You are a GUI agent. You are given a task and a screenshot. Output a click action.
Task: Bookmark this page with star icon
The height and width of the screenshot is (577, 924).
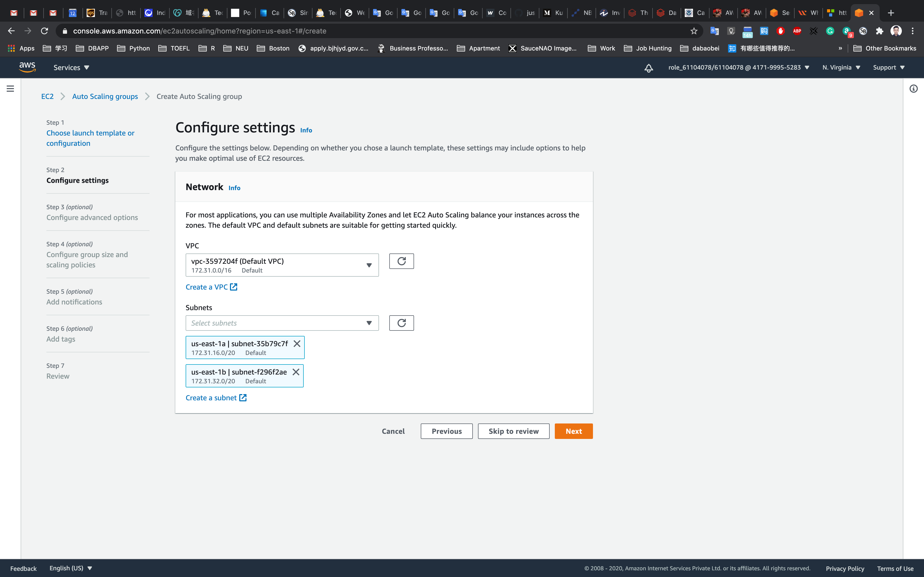click(694, 31)
